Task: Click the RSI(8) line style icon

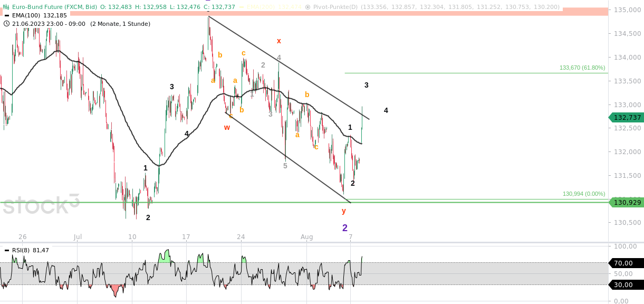Action: 7,250
